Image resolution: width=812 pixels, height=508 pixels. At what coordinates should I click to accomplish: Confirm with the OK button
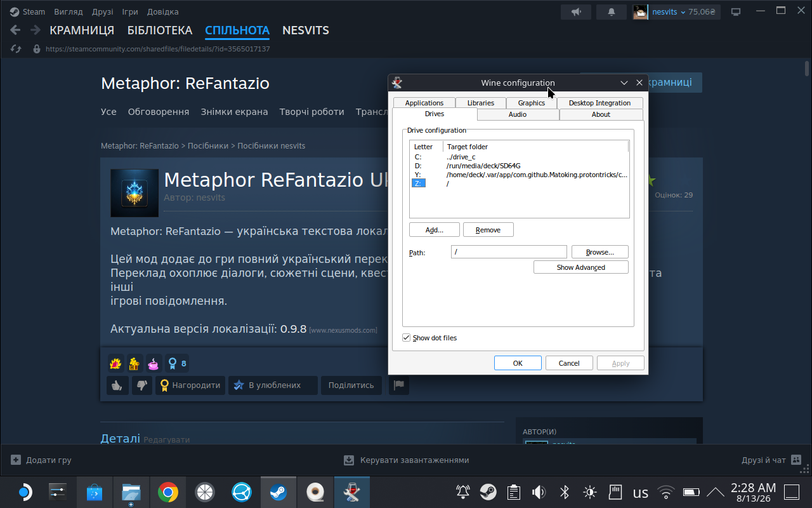[x=518, y=363]
